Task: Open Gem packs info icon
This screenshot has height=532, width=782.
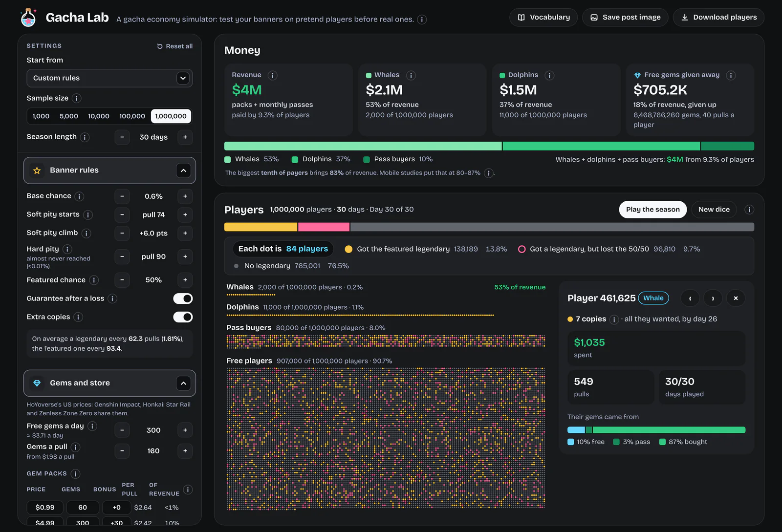Action: (x=75, y=474)
